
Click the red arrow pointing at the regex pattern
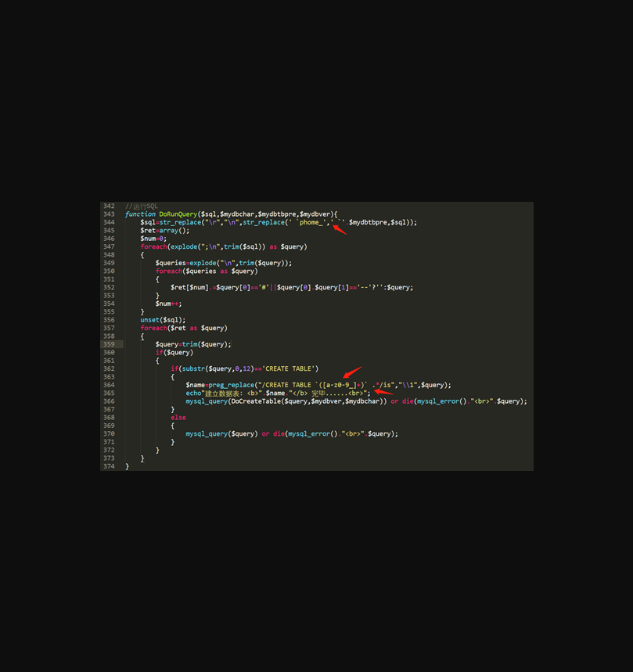click(x=352, y=372)
